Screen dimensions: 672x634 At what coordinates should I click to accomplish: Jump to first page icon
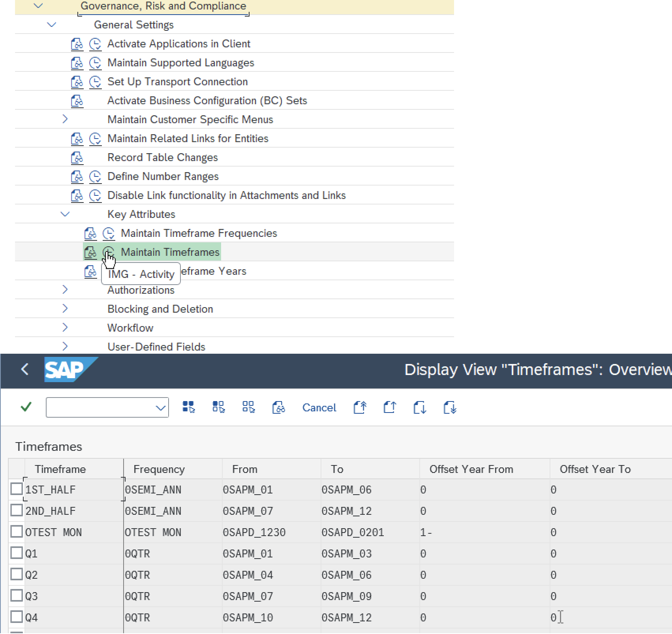coord(360,407)
